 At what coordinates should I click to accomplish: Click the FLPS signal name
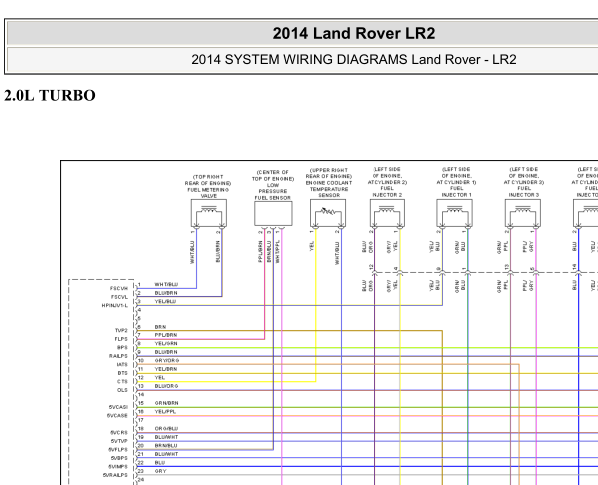121,339
